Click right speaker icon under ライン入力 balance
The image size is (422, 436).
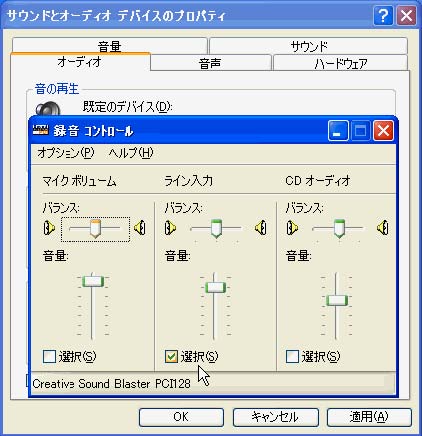click(x=261, y=228)
